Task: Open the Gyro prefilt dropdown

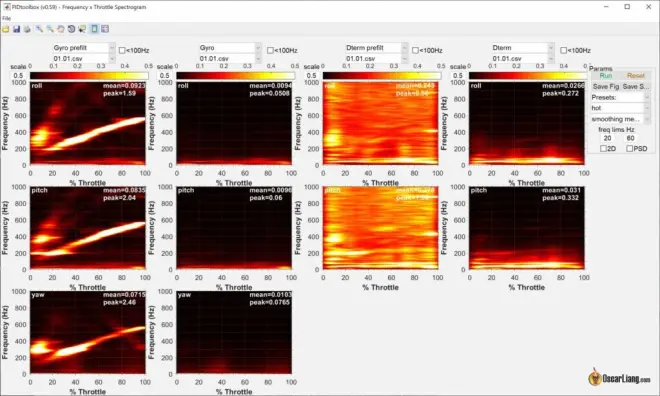Action: (84, 48)
